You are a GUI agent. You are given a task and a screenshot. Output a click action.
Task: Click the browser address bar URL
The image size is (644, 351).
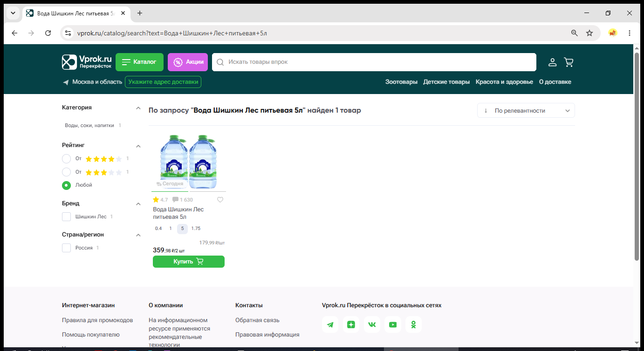coord(172,33)
